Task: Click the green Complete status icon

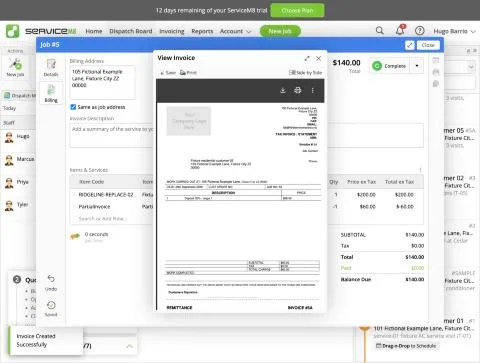Action: 377,66
